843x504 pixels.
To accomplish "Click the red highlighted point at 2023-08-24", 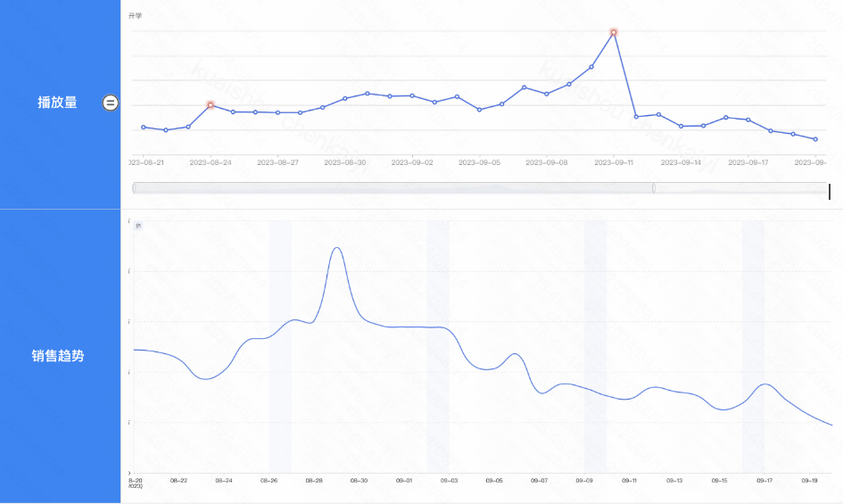I will tap(211, 105).
